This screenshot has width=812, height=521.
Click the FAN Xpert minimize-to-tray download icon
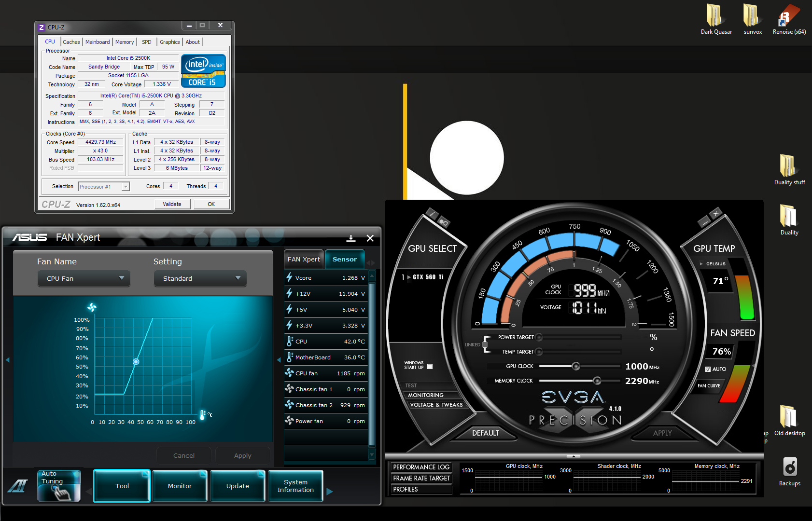[351, 238]
